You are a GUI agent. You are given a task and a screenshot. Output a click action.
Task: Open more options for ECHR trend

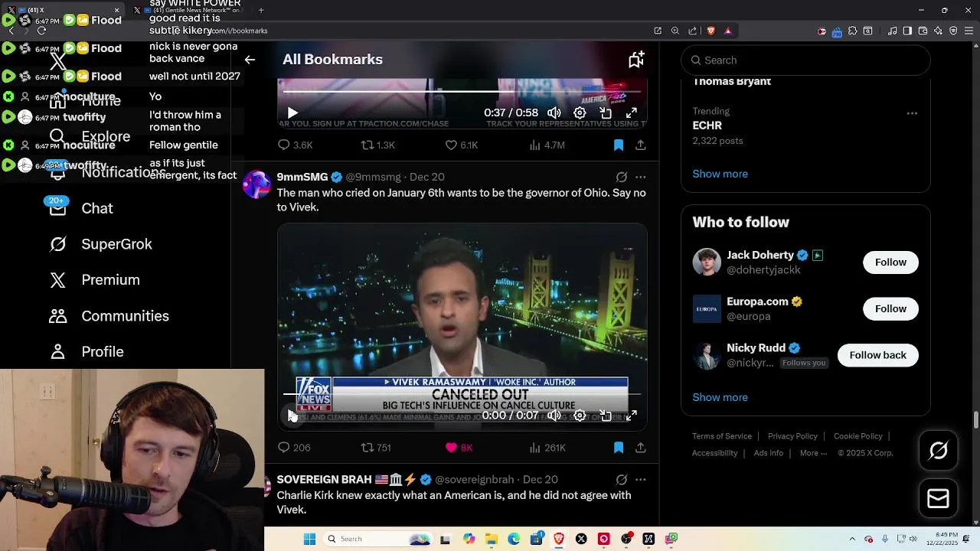(912, 113)
